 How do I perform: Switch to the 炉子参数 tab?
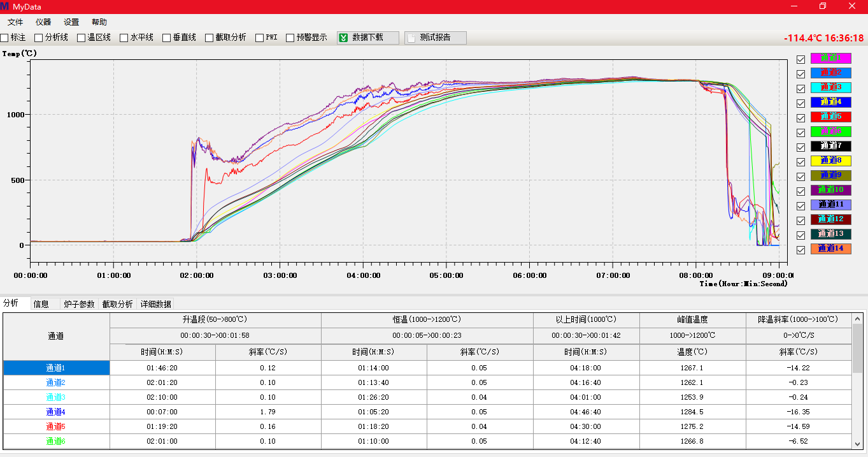pos(80,304)
